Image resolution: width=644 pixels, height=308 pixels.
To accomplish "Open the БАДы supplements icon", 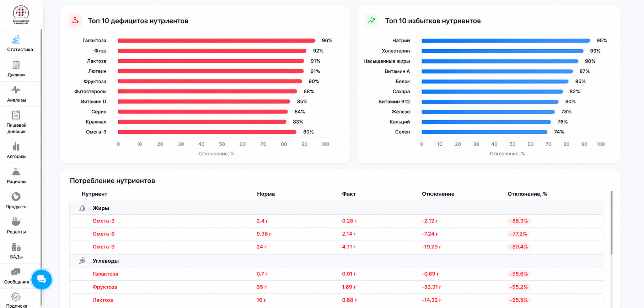I will click(x=16, y=247).
